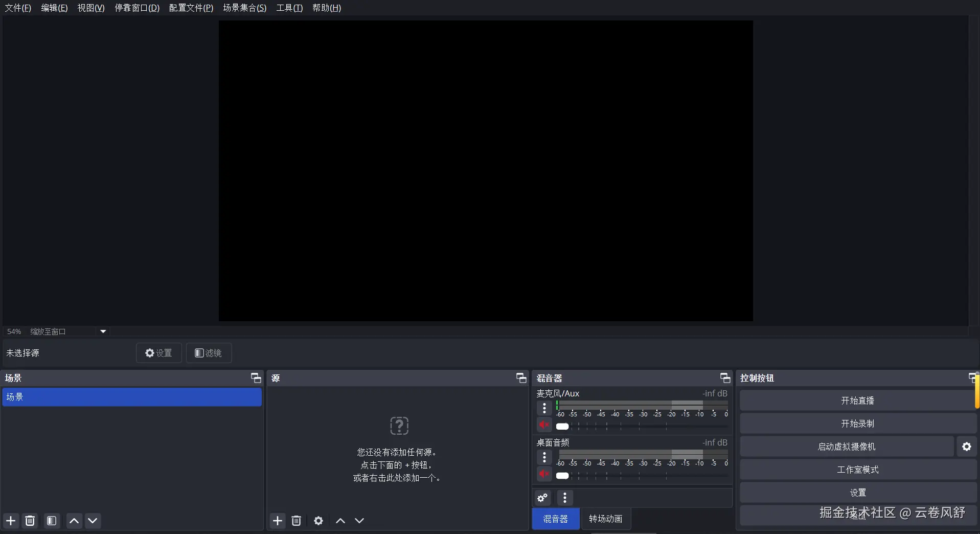Adjust 麦克风/Aux volume slider handle
The image size is (980, 534).
(x=562, y=427)
